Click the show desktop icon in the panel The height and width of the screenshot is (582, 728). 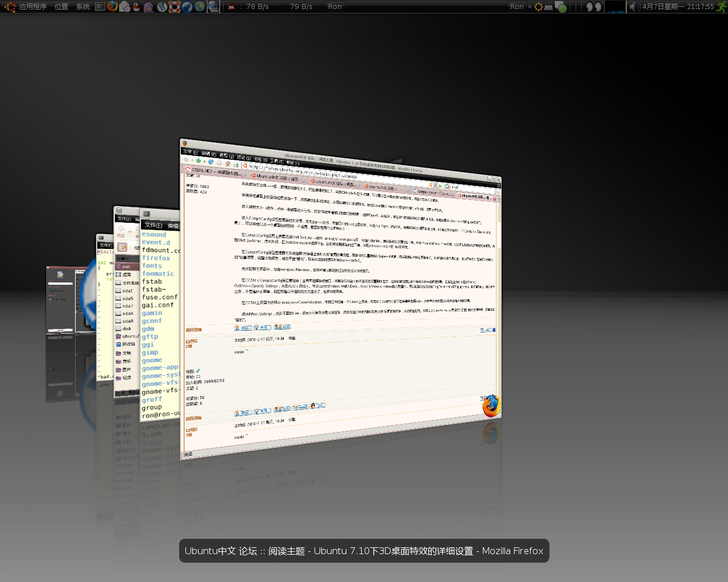tap(213, 7)
